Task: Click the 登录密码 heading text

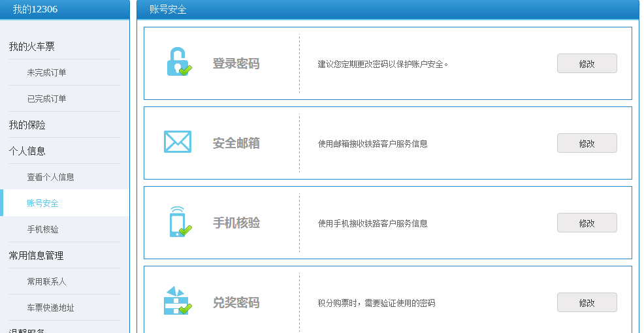Action: (236, 63)
